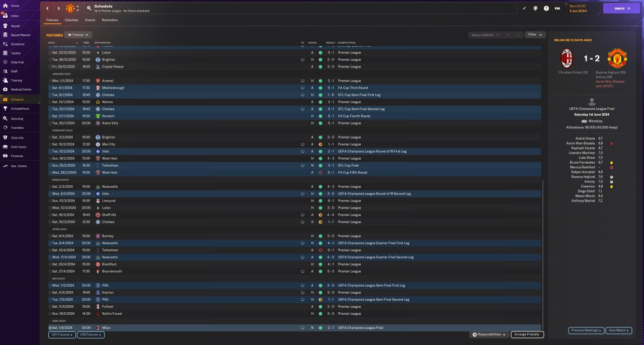Tick checkbox for Everton 4/5/2024 fixture
The image size is (644, 345).
point(50,292)
